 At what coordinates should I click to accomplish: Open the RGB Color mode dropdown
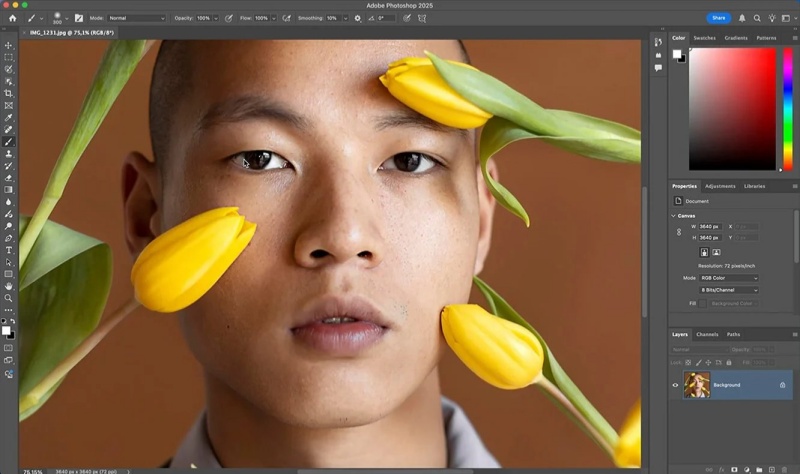728,278
